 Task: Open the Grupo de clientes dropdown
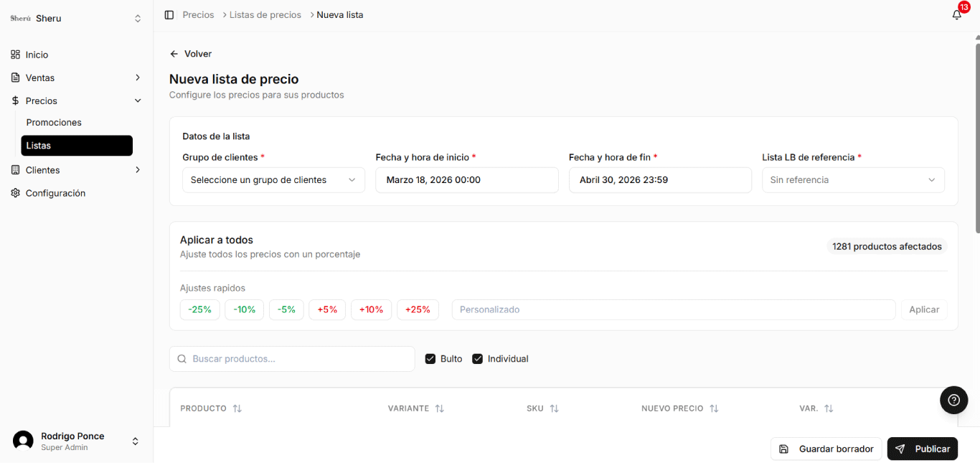tap(273, 180)
